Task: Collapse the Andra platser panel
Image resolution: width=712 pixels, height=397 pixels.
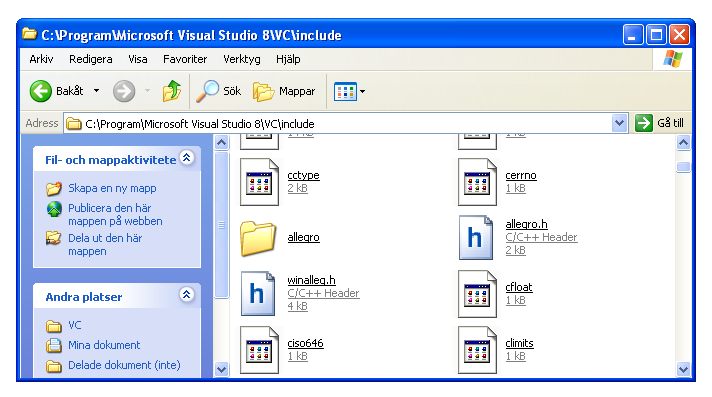Action: point(187,294)
